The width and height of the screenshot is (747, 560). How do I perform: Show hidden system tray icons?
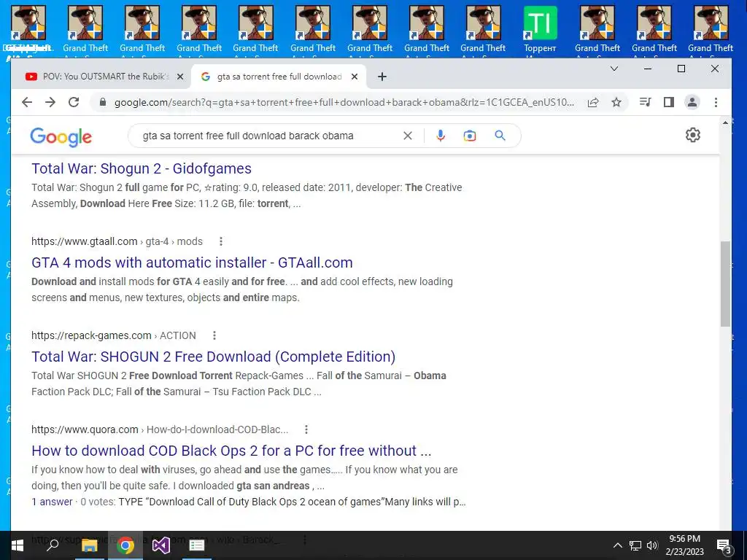pyautogui.click(x=617, y=545)
